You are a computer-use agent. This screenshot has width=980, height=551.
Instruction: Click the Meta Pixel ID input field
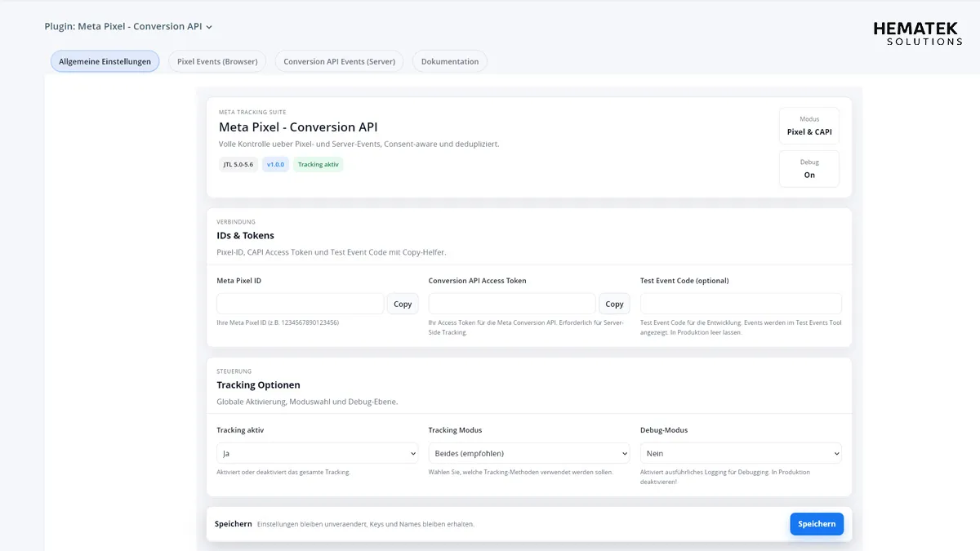click(x=300, y=304)
